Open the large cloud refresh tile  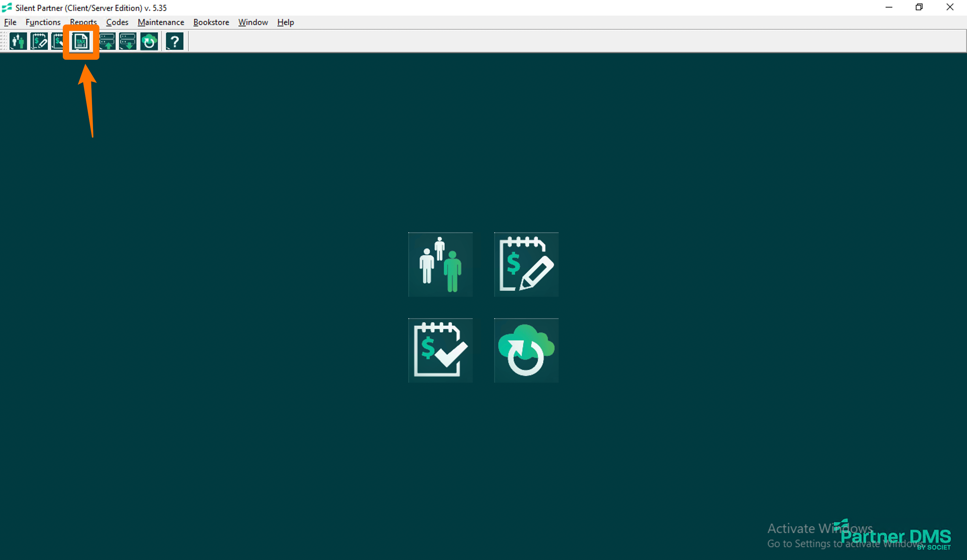526,351
